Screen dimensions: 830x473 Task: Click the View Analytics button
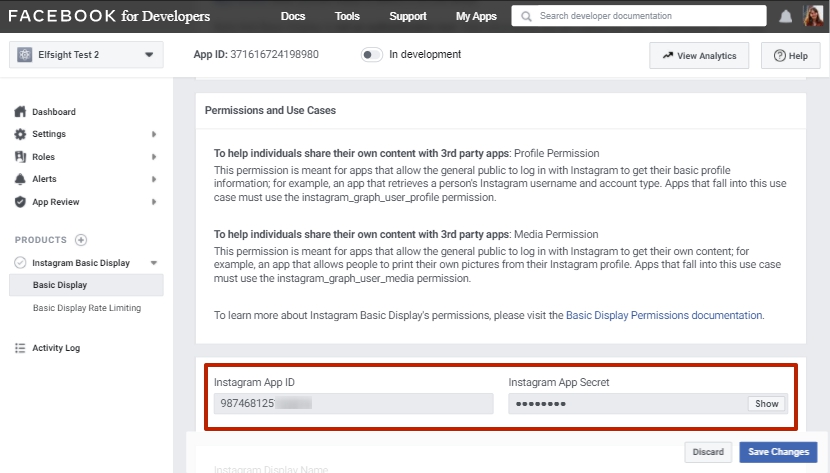699,56
